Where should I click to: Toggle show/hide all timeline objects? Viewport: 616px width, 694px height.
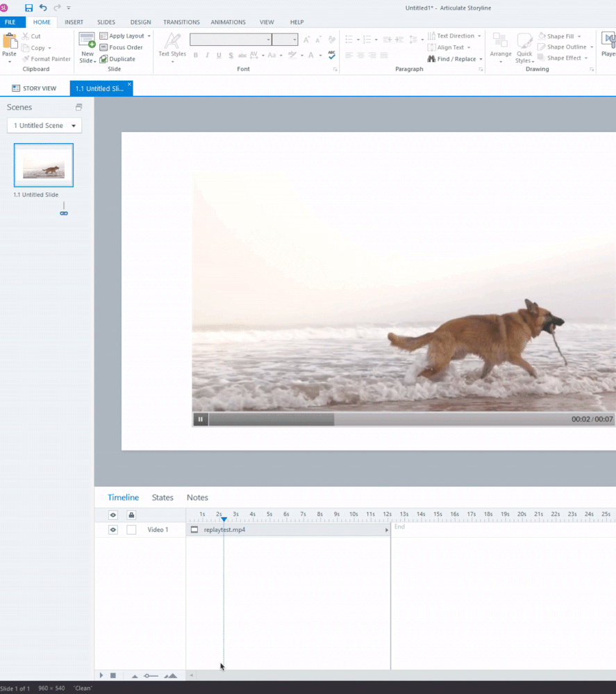point(113,515)
